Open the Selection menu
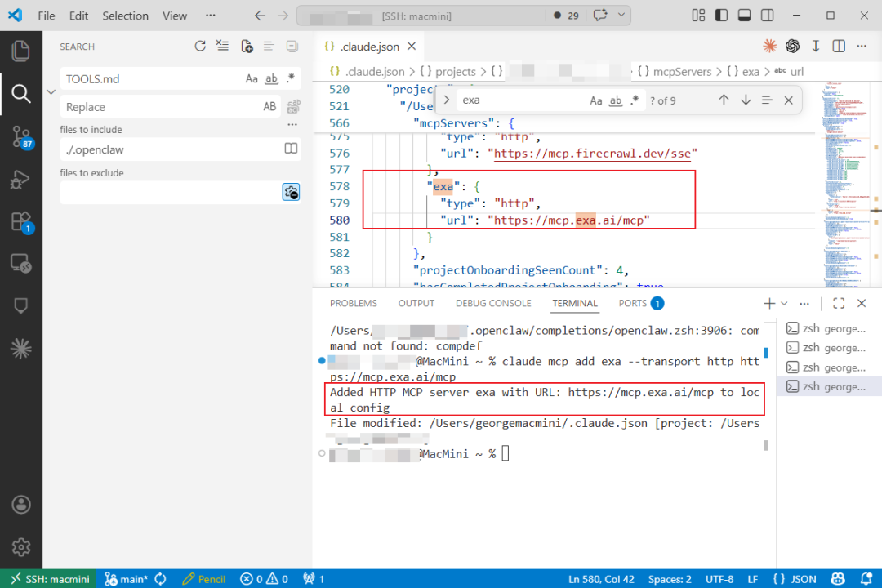Screen dimensions: 882x588 [126, 16]
